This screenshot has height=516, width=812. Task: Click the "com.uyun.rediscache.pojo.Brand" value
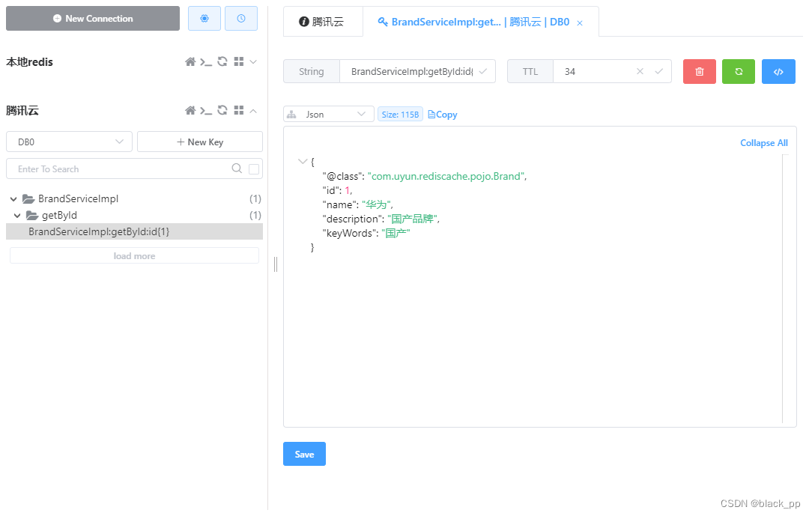pyautogui.click(x=446, y=177)
